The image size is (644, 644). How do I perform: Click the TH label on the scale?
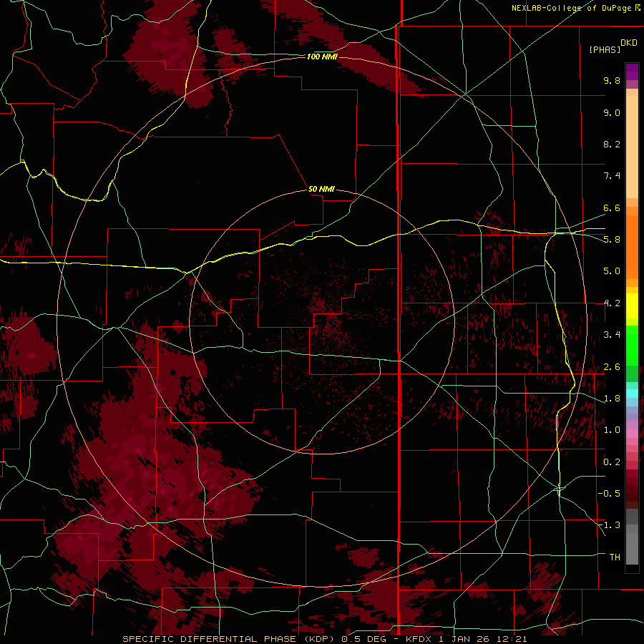pyautogui.click(x=615, y=557)
